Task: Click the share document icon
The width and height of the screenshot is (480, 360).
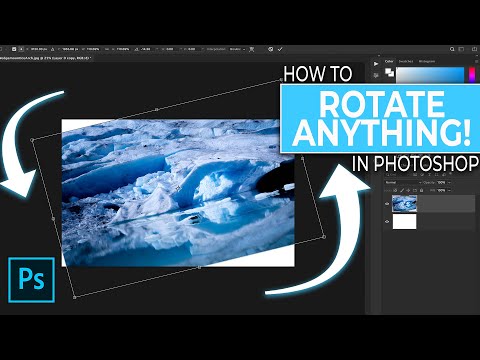Action: [475, 49]
